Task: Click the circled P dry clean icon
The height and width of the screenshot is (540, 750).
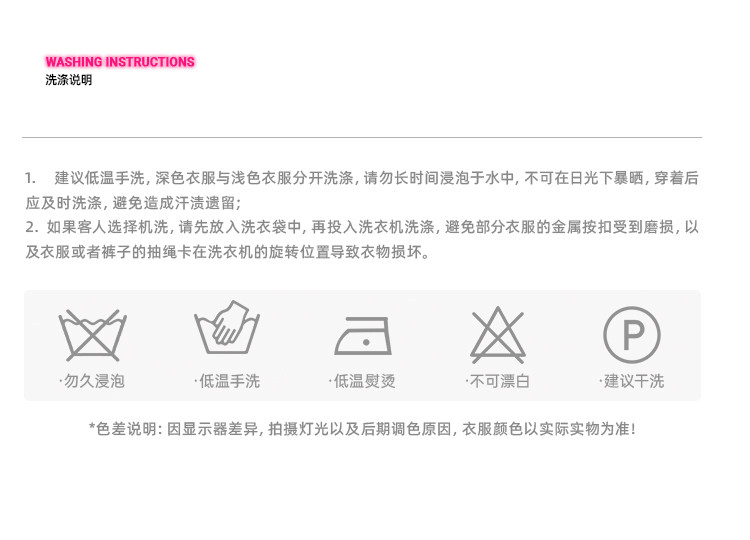Action: [x=632, y=334]
